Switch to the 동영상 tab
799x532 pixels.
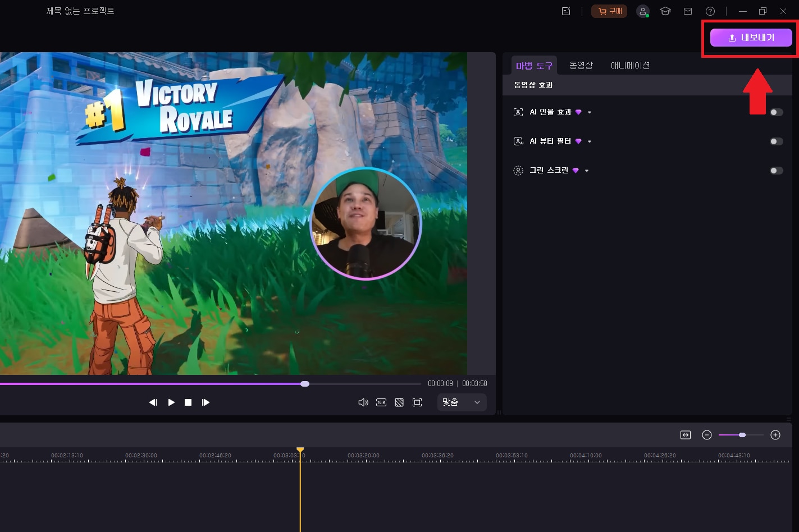click(x=581, y=65)
